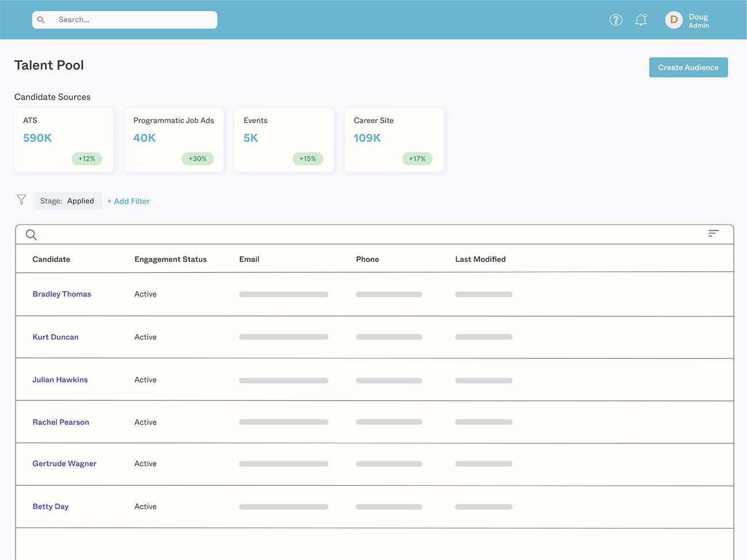
Task: Sort by the Engagement Status column header
Action: [171, 260]
